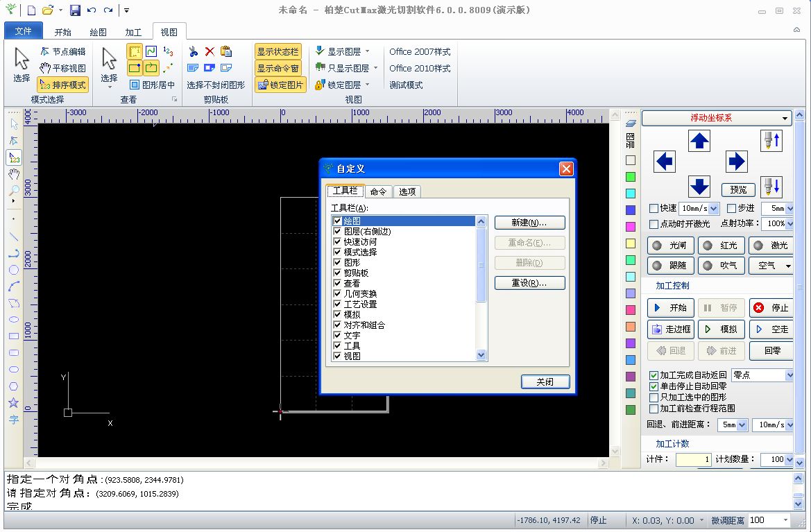Click the 红光 red light indicator button
This screenshot has height=532, width=811.
pos(722,245)
